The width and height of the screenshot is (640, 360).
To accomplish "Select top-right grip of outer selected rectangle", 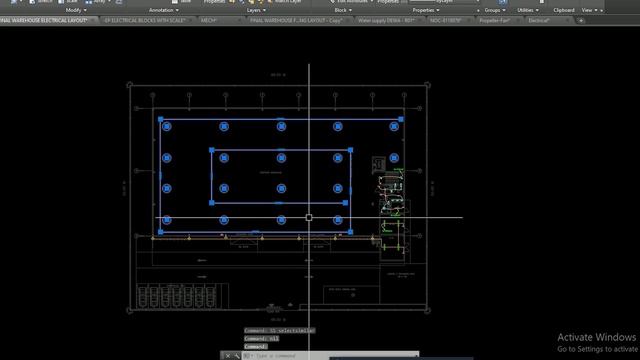I will pos(401,119).
